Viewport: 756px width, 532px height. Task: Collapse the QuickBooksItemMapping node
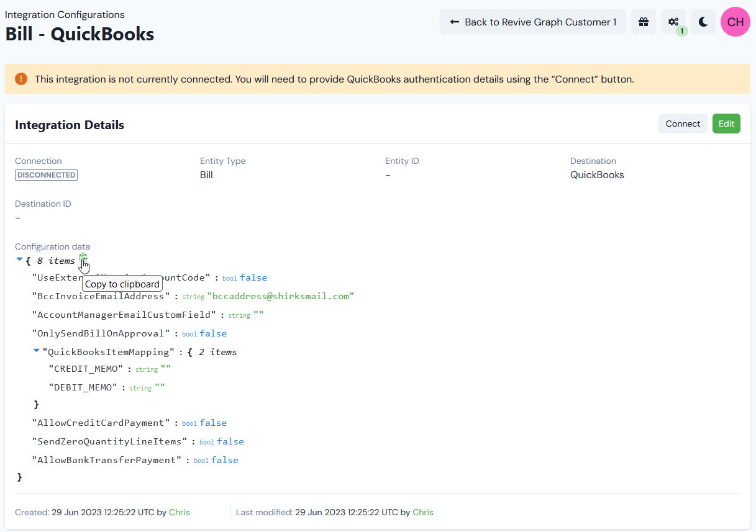36,351
